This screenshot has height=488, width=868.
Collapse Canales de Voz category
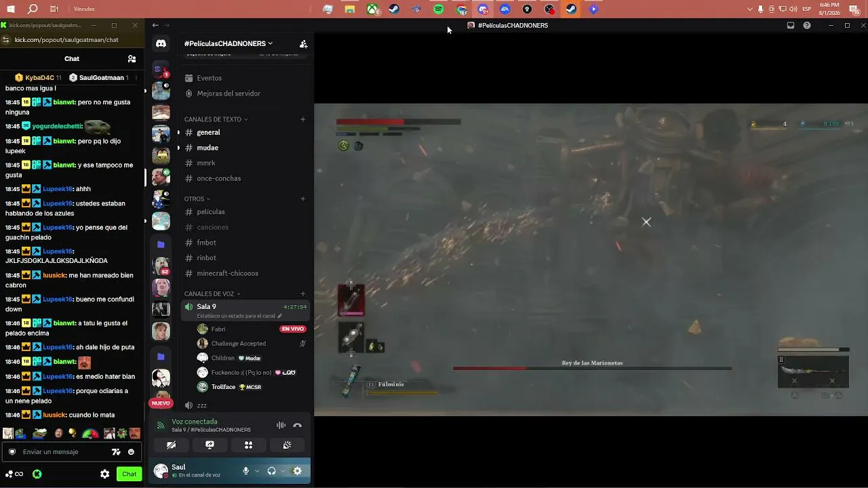pyautogui.click(x=212, y=294)
